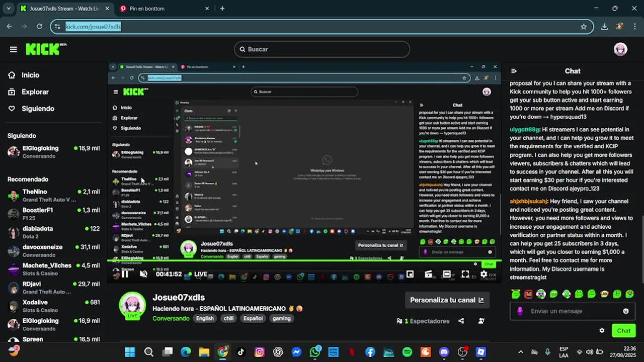644x362 pixels.
Task: Reload the page
Action: [39, 27]
